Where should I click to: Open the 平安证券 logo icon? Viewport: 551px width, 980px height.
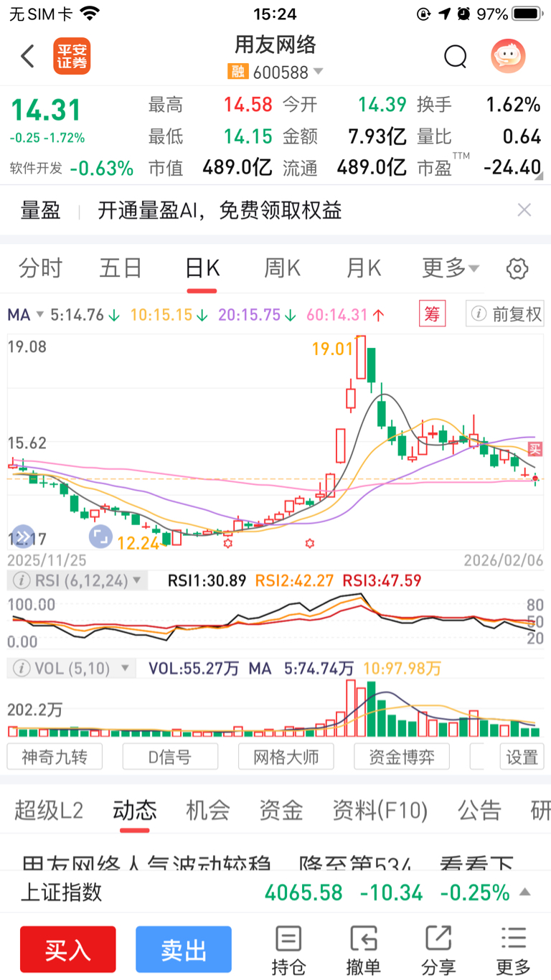point(72,56)
